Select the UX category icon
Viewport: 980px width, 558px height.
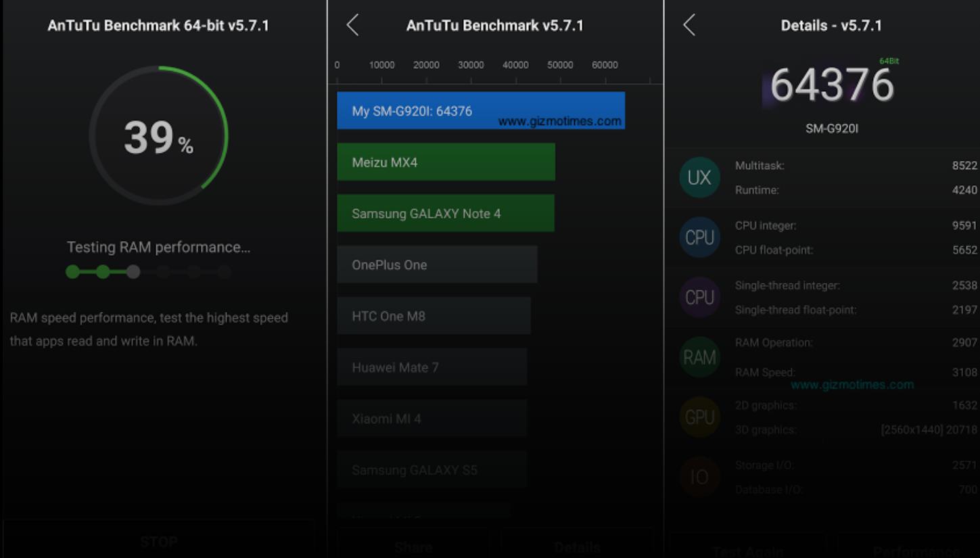pyautogui.click(x=699, y=177)
